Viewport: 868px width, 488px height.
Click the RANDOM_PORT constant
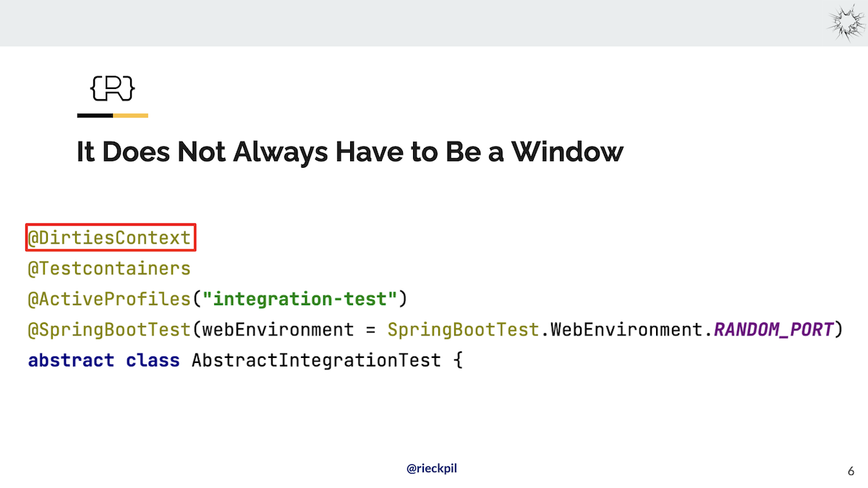tap(773, 330)
